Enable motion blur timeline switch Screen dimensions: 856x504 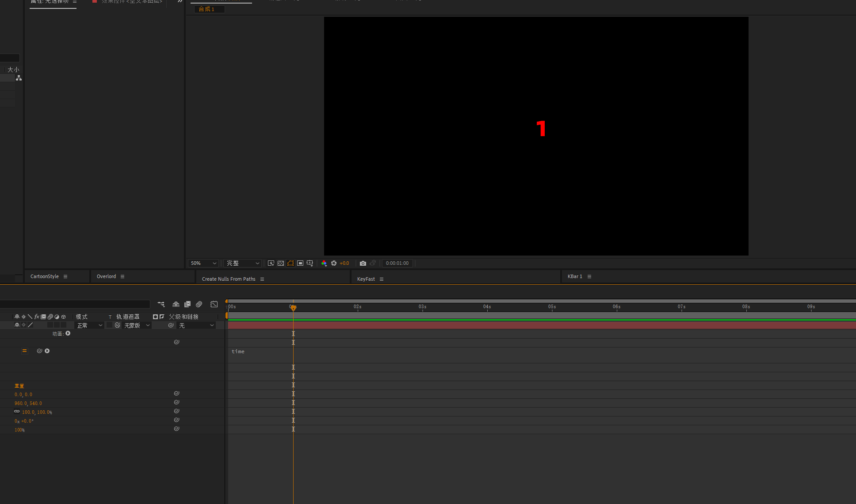click(x=199, y=304)
